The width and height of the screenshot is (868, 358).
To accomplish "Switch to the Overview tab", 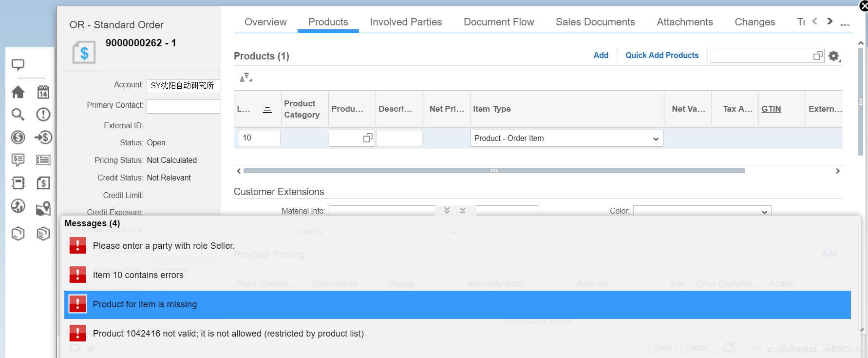I will coord(265,22).
